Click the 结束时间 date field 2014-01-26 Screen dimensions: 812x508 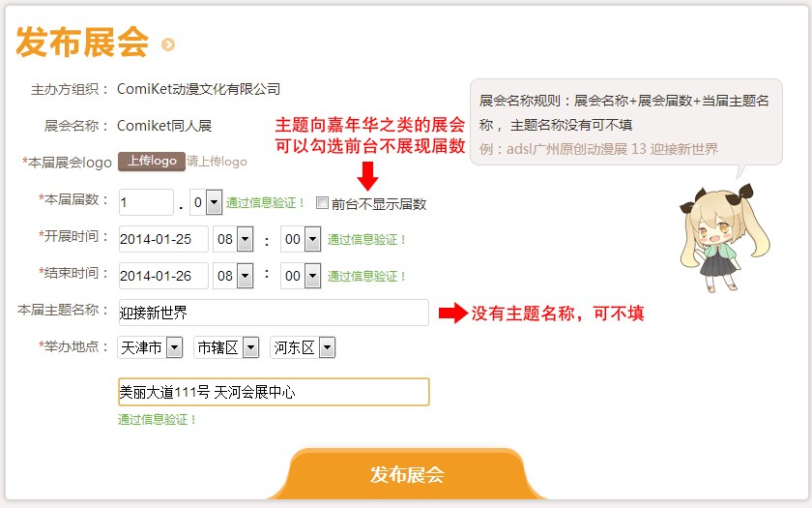tap(163, 276)
